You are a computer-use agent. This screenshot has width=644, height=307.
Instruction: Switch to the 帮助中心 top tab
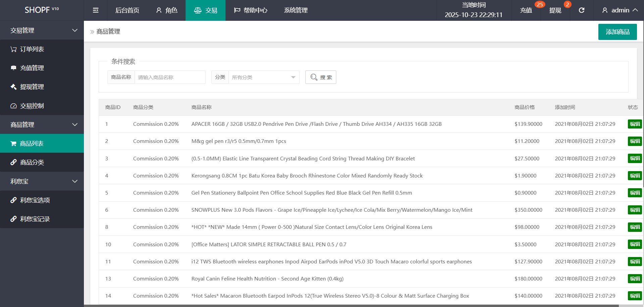tap(250, 10)
